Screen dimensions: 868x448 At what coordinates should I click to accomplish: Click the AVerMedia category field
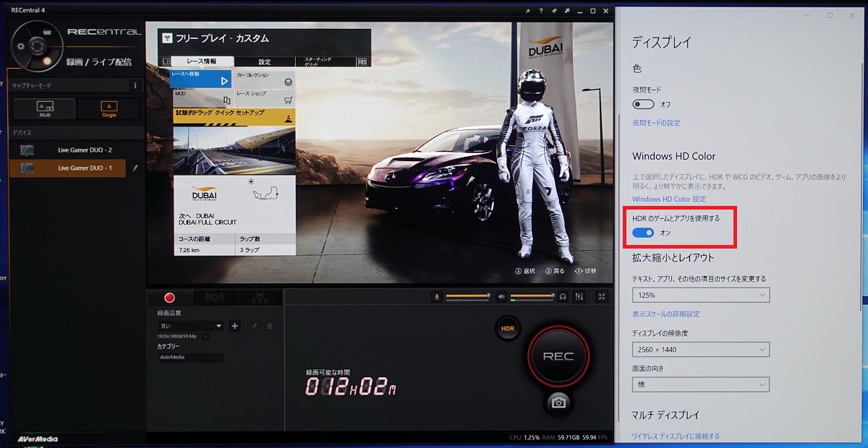tap(190, 358)
